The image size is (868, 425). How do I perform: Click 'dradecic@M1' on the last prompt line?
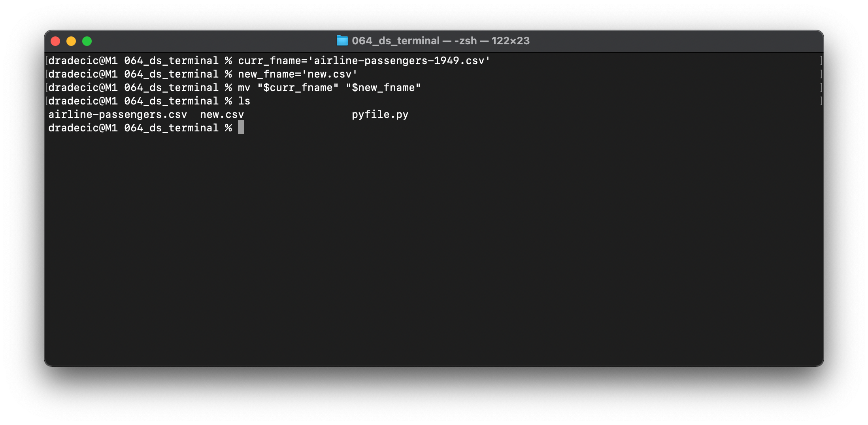[x=83, y=128]
